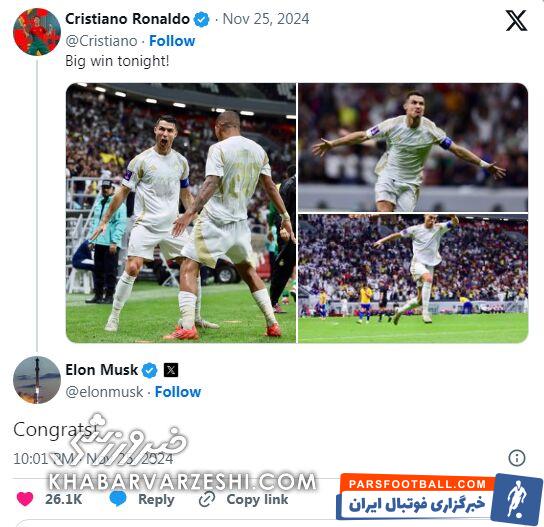Open the Elon Musk display name

click(102, 370)
